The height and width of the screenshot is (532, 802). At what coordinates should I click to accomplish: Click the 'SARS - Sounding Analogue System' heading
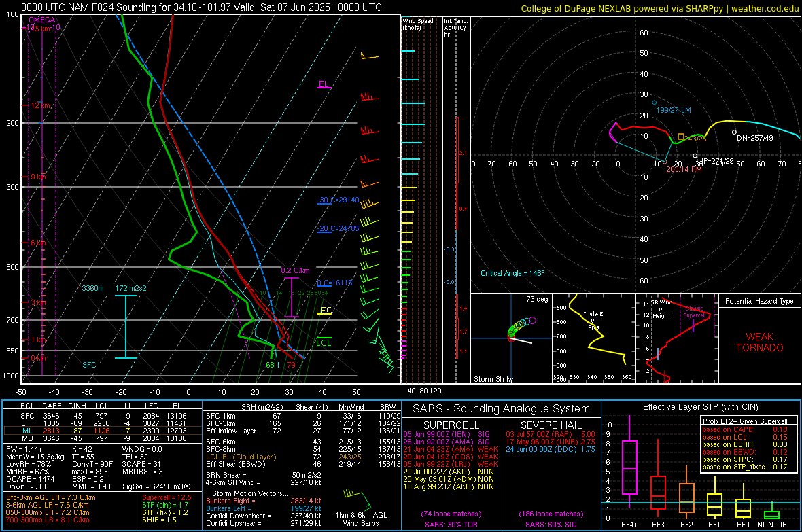coord(502,409)
